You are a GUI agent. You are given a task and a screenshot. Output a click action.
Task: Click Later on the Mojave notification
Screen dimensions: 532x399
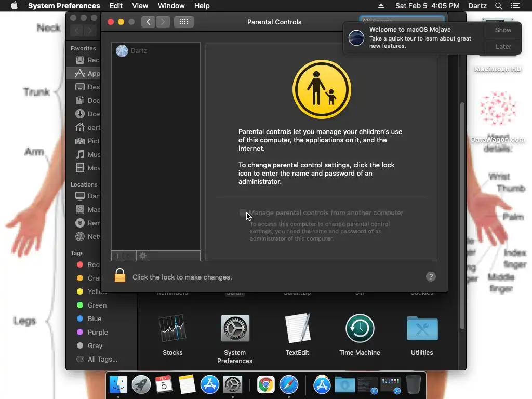(503, 46)
